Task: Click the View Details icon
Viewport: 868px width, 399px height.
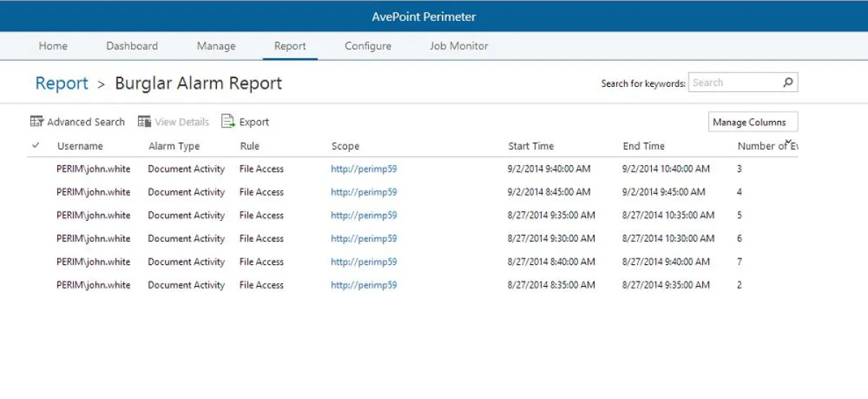Action: tap(145, 122)
